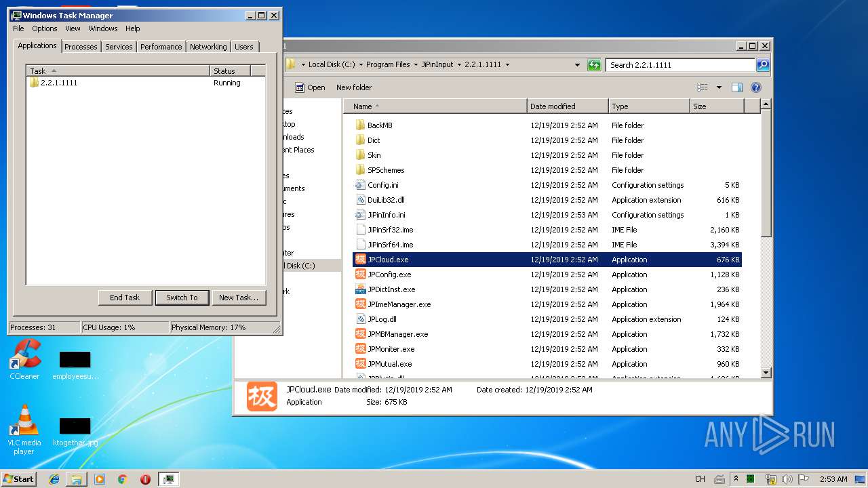Sort tasks by Status column header
Screen dimensions: 868x488
230,70
